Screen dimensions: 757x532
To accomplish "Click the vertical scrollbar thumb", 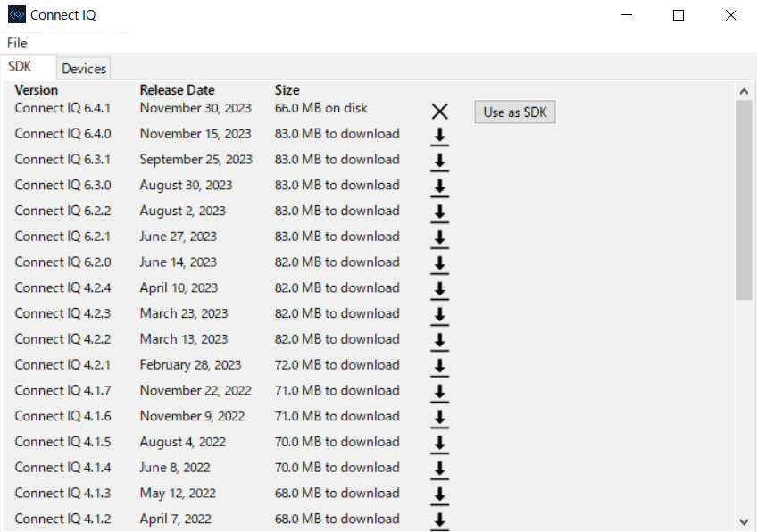I will point(744,200).
